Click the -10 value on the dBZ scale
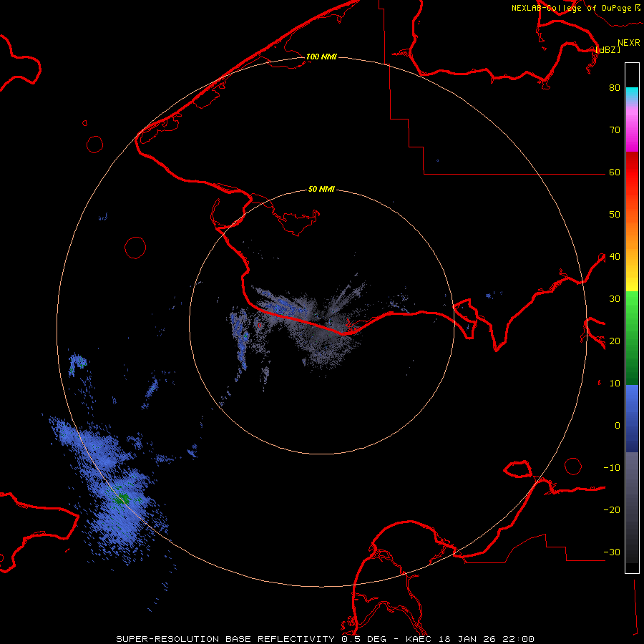The image size is (644, 644). [x=612, y=468]
